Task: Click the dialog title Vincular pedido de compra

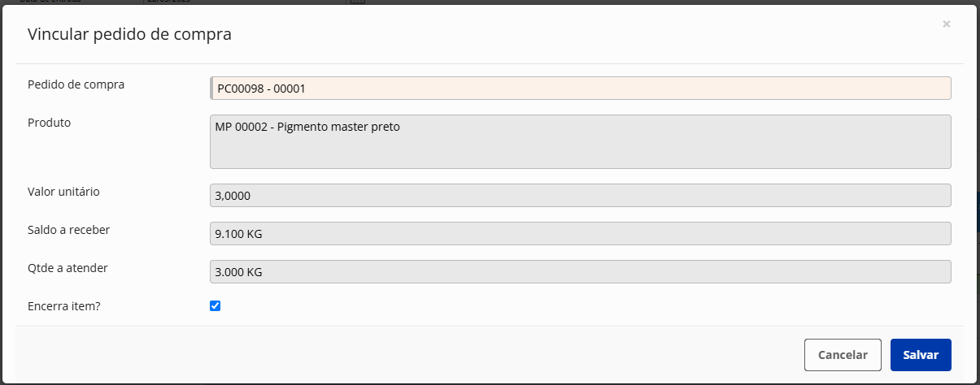Action: 130,34
